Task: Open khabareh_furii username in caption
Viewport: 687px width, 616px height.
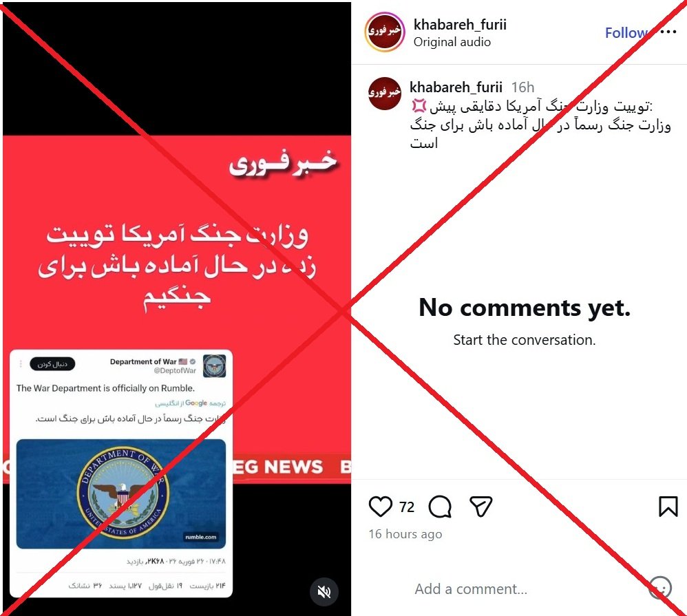Action: click(x=456, y=87)
